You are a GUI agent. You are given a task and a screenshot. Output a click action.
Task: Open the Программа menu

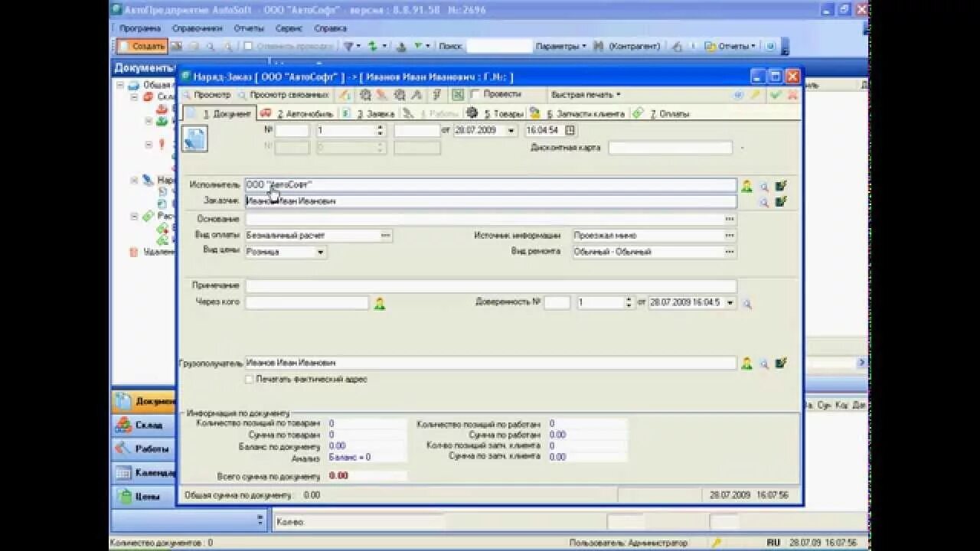click(140, 28)
